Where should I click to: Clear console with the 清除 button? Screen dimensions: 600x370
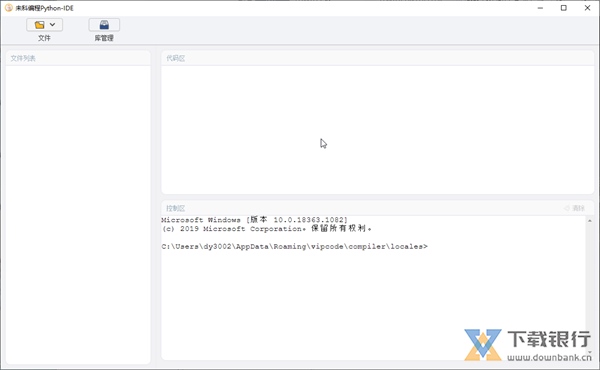(574, 208)
